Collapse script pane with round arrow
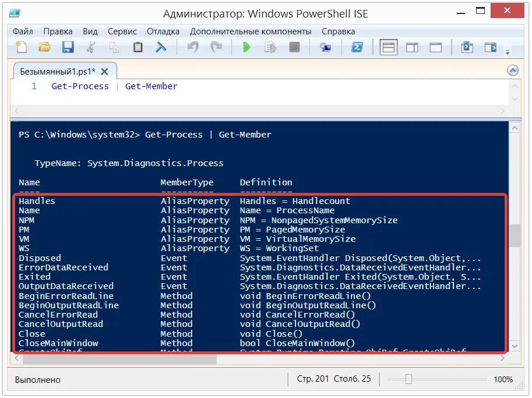 [x=513, y=71]
